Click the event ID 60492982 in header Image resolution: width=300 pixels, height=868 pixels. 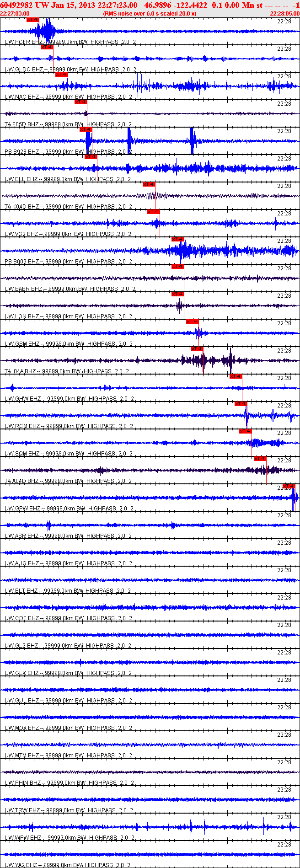16,5
